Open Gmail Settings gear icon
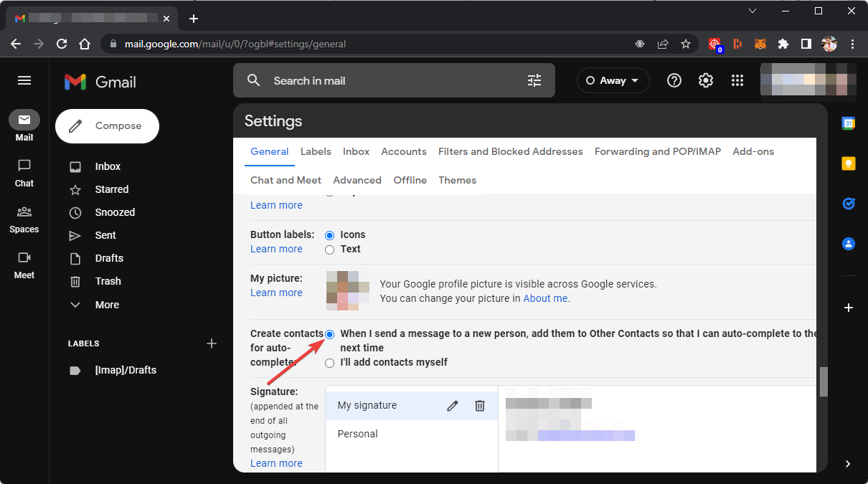 pyautogui.click(x=706, y=81)
